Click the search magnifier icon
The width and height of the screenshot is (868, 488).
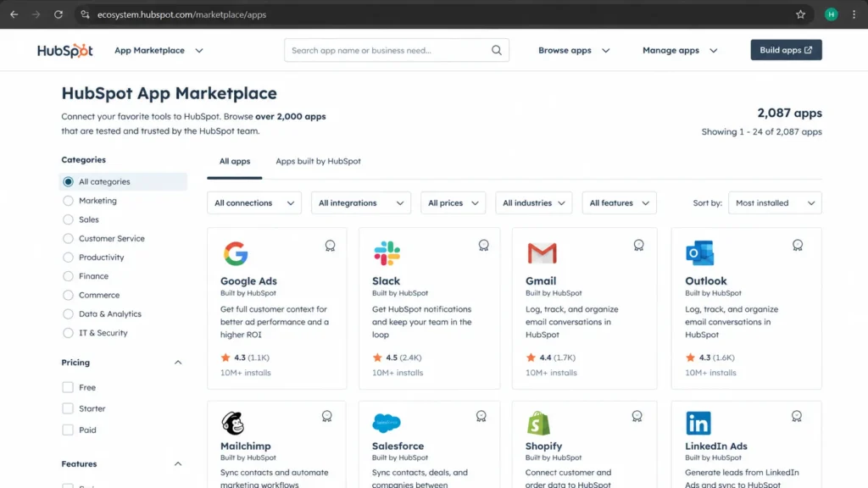point(497,50)
